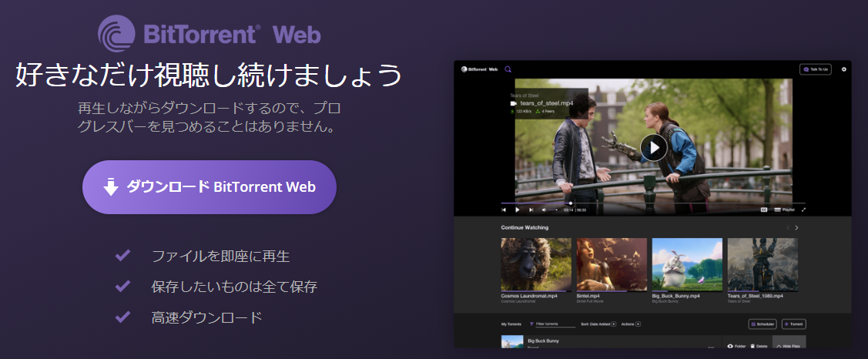Adjust the volume slider in player
The image size is (868, 359).
pyautogui.click(x=554, y=210)
